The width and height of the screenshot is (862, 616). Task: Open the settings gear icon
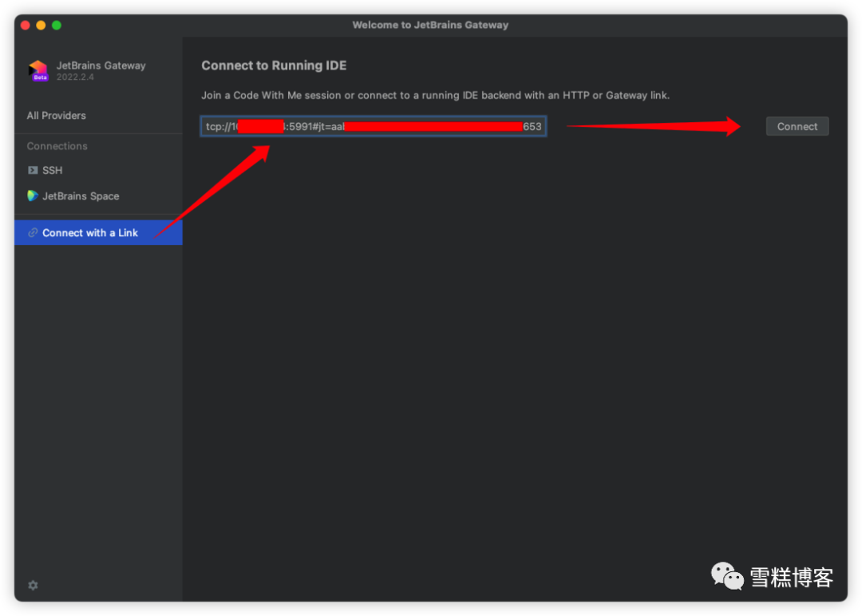33,585
